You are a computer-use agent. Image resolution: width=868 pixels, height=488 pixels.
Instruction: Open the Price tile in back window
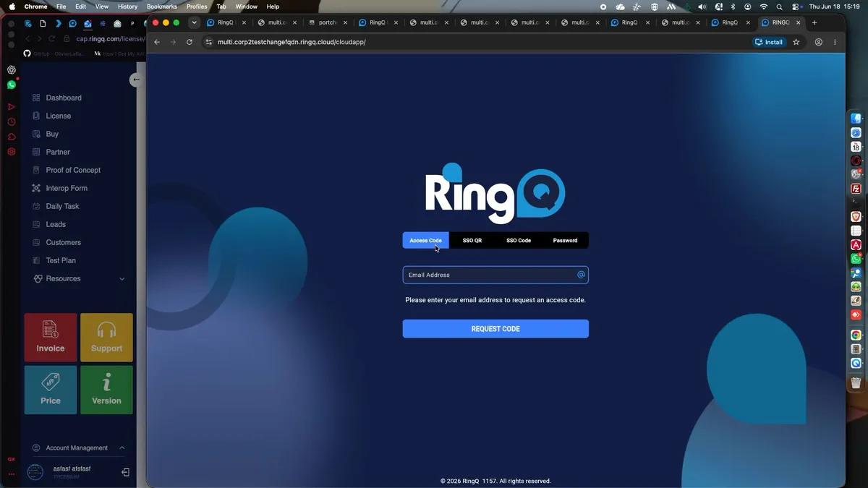pyautogui.click(x=51, y=390)
